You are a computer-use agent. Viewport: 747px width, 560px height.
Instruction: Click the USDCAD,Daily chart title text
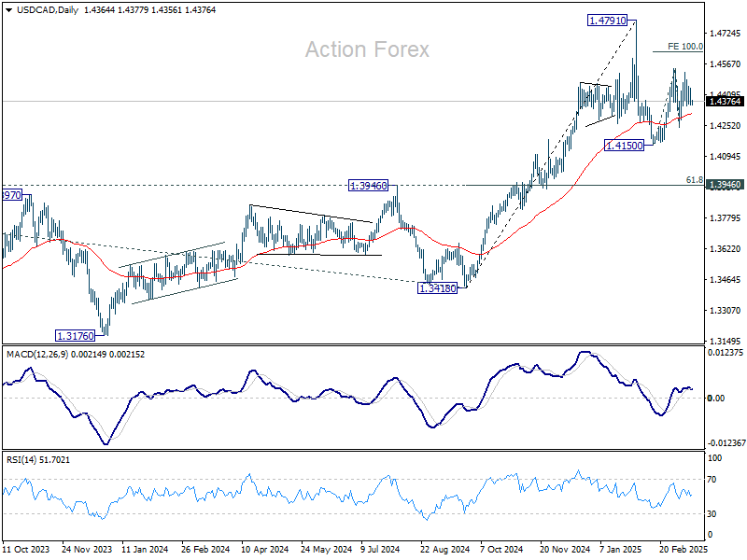(x=48, y=10)
